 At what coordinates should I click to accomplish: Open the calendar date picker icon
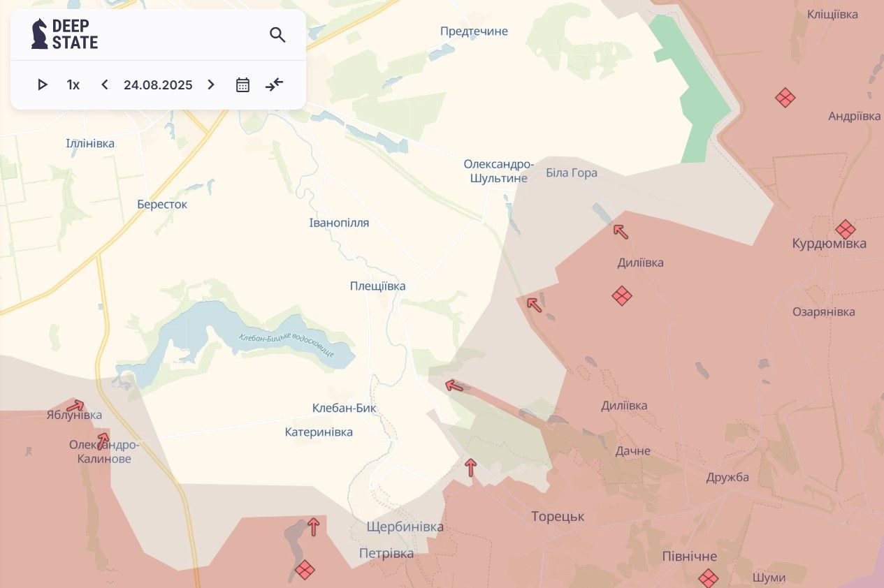coord(242,85)
